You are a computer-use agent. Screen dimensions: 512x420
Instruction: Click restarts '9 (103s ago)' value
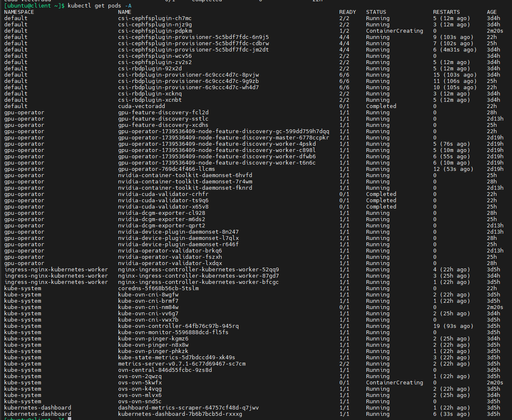[453, 37]
